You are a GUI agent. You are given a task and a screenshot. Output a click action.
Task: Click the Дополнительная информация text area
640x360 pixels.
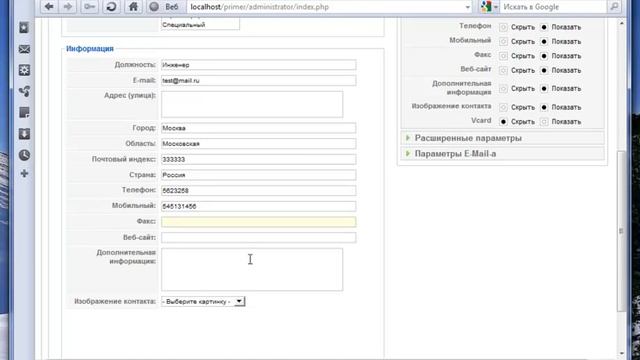pyautogui.click(x=252, y=269)
